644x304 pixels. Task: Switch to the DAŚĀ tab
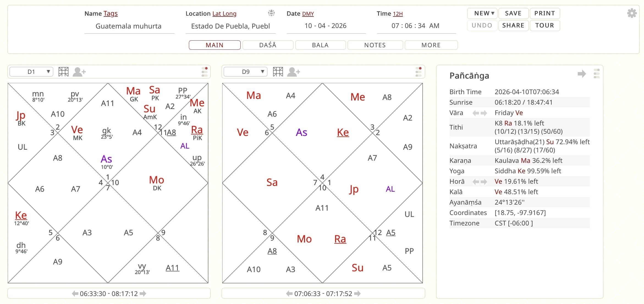click(x=268, y=45)
